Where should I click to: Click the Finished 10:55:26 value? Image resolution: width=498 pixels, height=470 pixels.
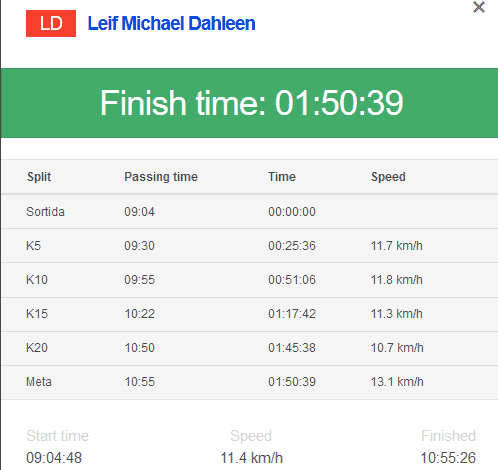(448, 458)
